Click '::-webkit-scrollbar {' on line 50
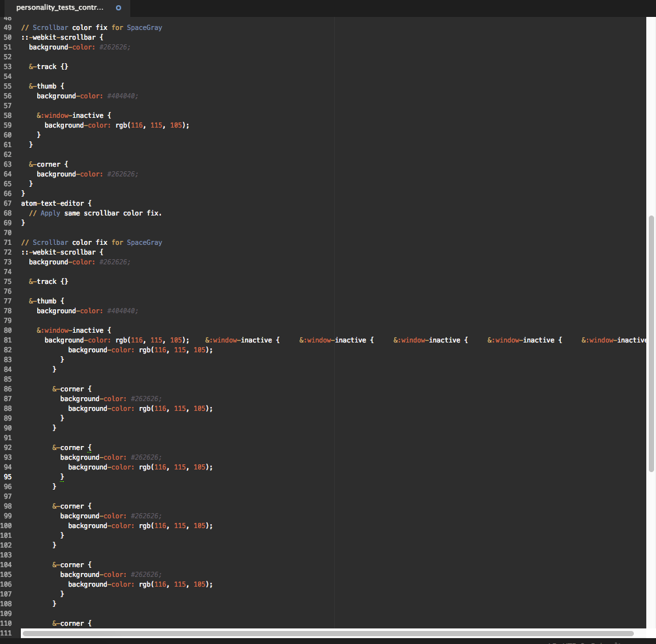The width and height of the screenshot is (656, 644). [x=63, y=37]
